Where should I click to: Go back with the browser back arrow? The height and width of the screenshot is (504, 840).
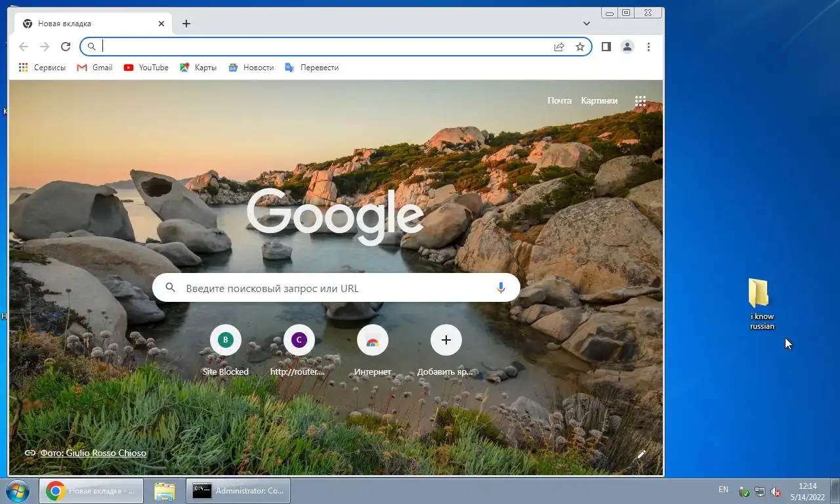[24, 47]
